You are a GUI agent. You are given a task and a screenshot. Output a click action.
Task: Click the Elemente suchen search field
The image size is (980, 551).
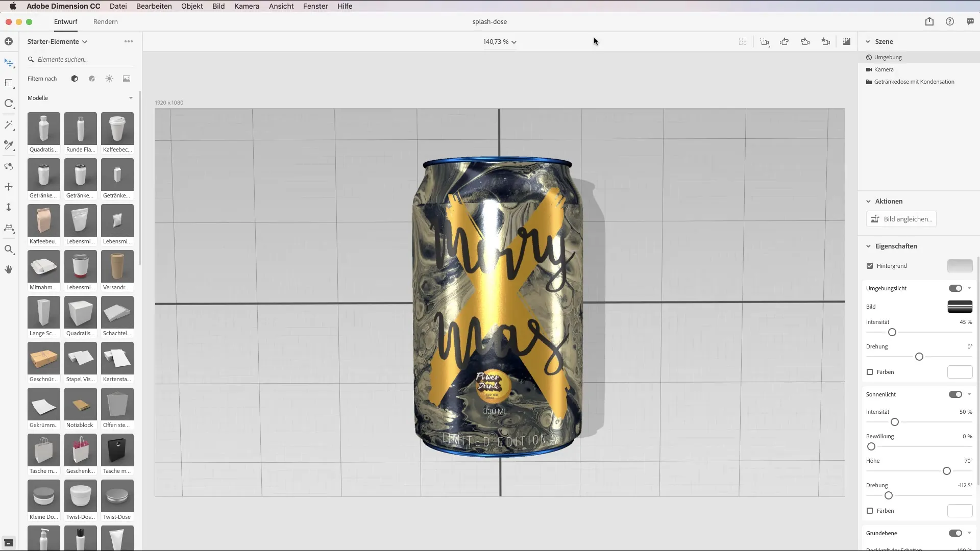point(81,60)
